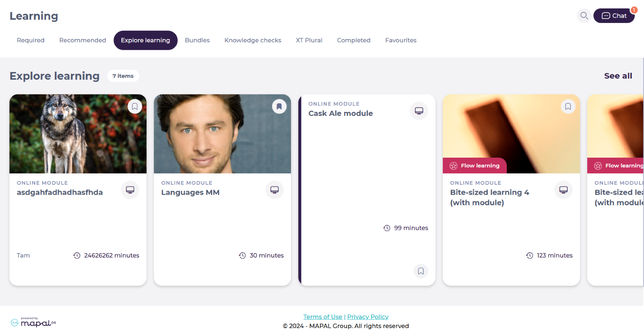
Task: Open the asdgahfadhadhasfhda module title
Action: click(x=60, y=192)
